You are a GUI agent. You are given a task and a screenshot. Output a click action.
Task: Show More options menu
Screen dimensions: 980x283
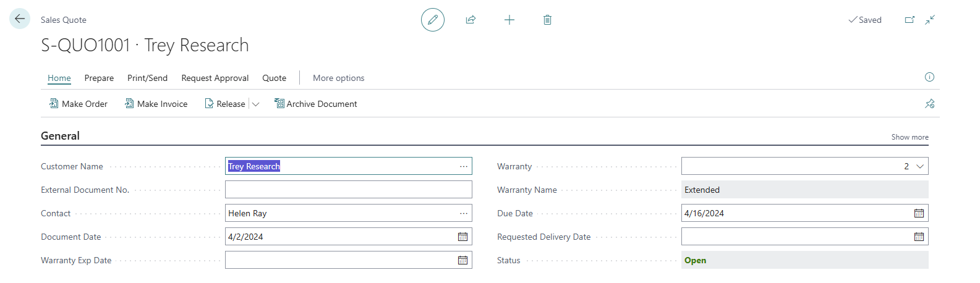(x=338, y=78)
